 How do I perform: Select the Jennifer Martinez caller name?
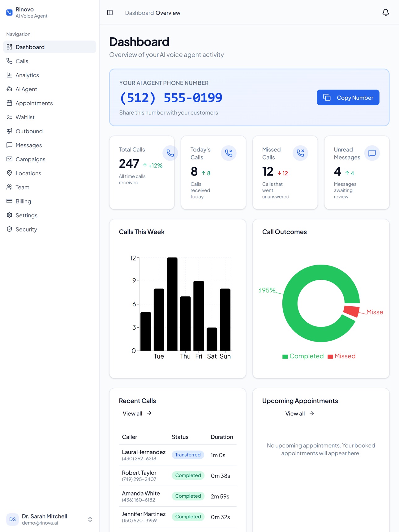144,514
